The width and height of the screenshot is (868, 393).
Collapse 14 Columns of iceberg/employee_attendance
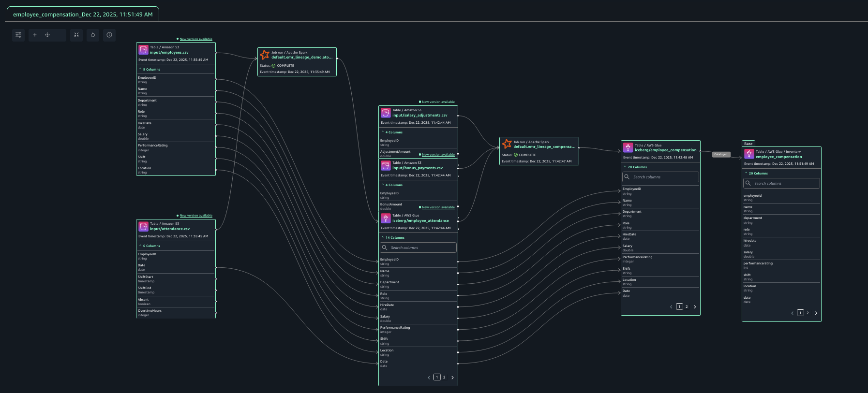(x=393, y=238)
